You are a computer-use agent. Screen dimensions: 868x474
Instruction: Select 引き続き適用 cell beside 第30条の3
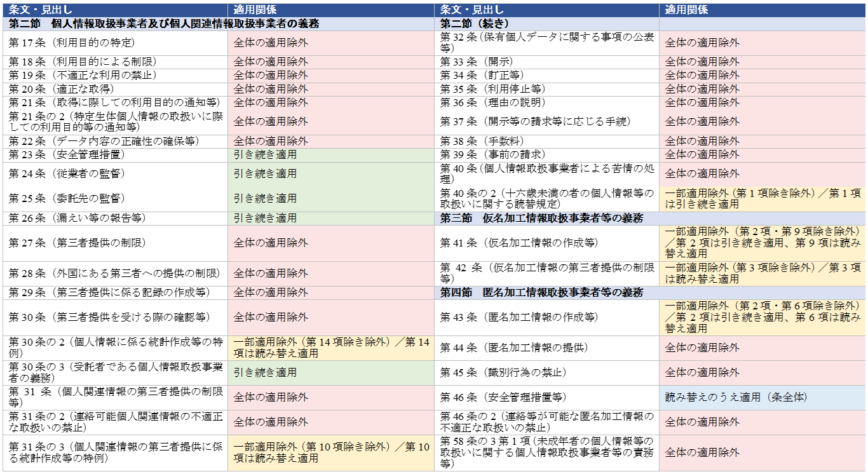point(331,373)
